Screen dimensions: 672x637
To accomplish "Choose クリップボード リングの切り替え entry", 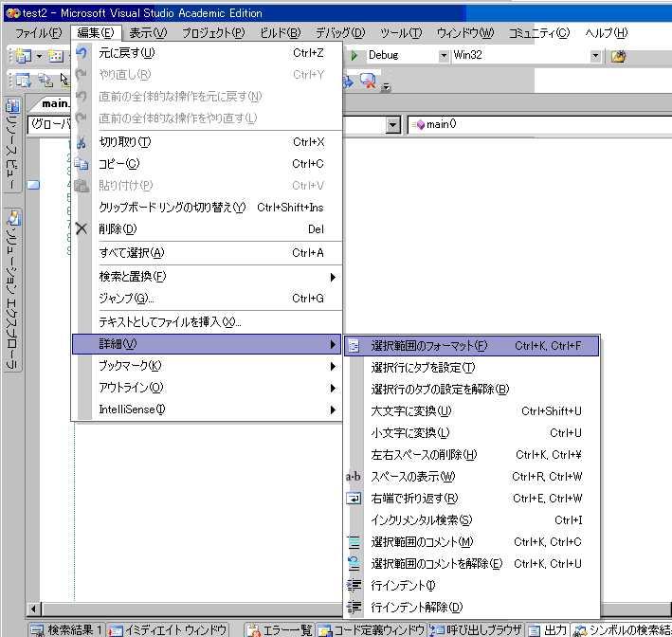I will (x=207, y=208).
